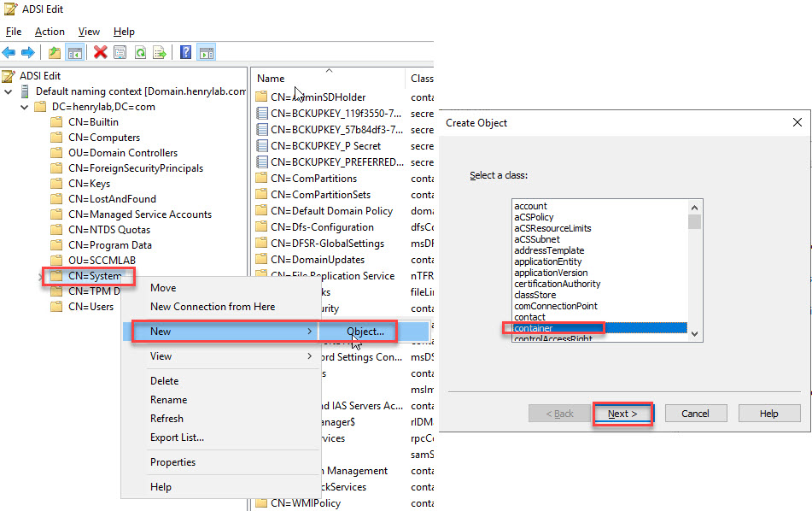Click the Refresh toolbar icon
Image resolution: width=812 pixels, height=511 pixels.
(x=140, y=53)
